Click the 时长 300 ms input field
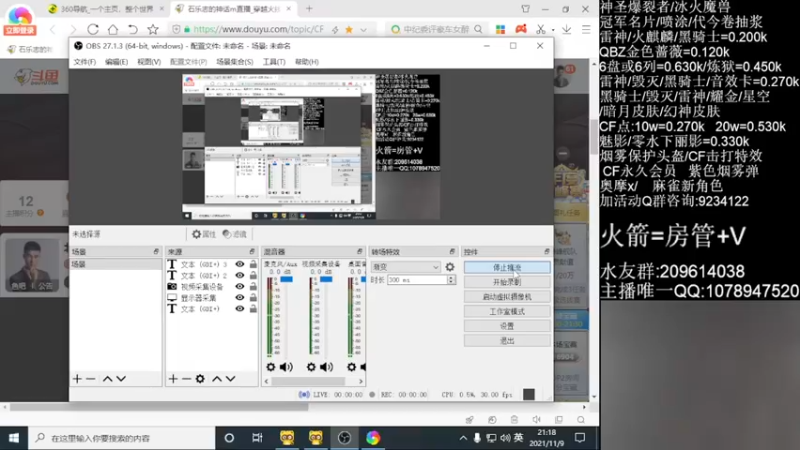Screen dimensions: 800x450 point(417,280)
